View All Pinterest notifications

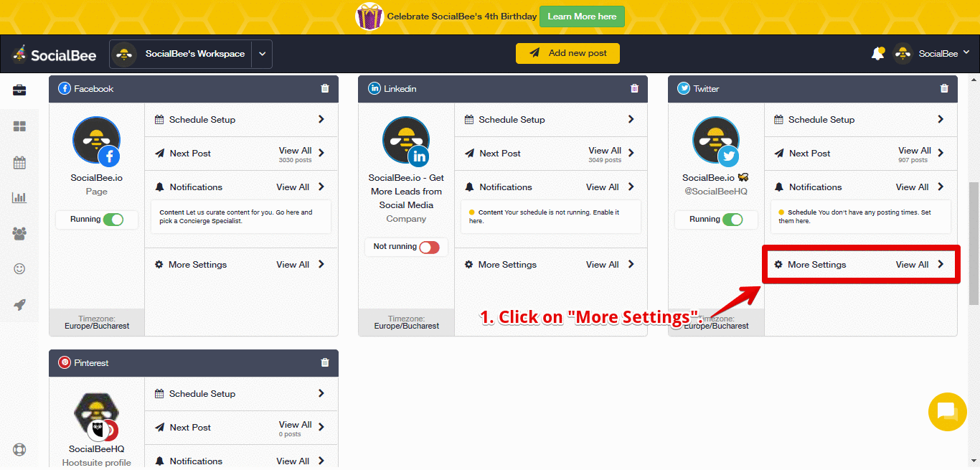293,461
